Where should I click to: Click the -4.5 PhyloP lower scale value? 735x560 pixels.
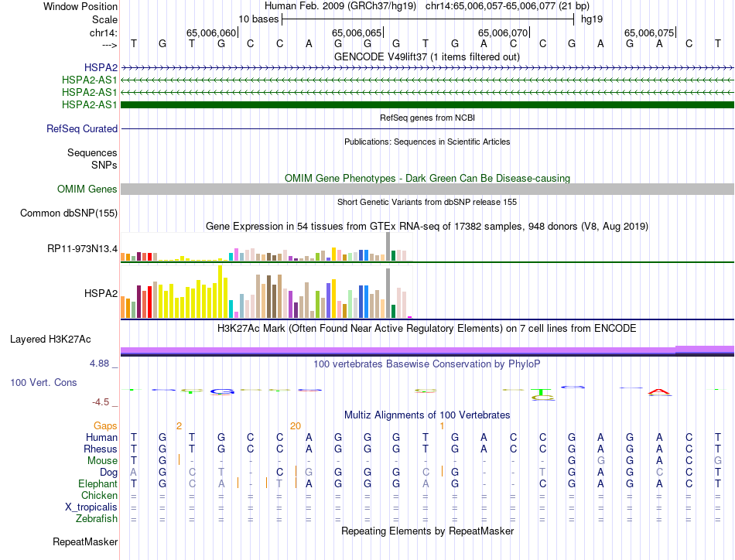pyautogui.click(x=101, y=402)
